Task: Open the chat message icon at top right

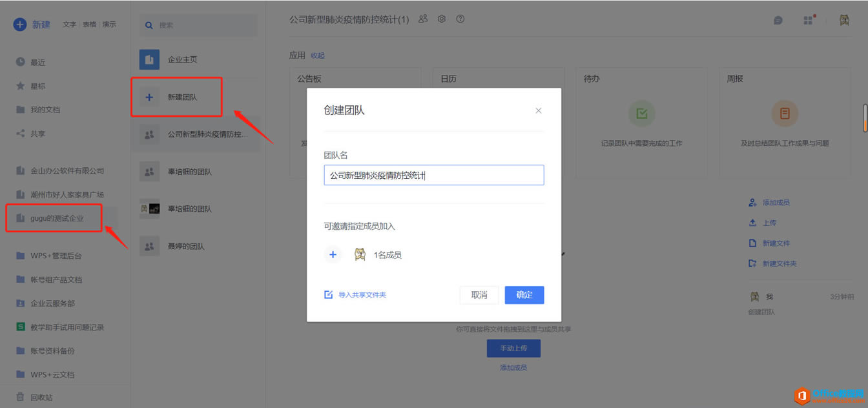Action: click(x=778, y=20)
